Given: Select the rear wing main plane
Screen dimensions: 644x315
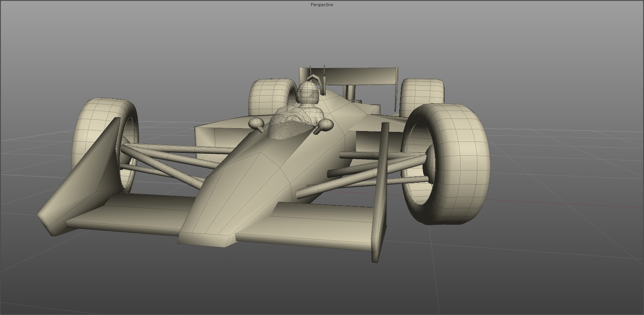Looking at the screenshot, I should point(361,76).
